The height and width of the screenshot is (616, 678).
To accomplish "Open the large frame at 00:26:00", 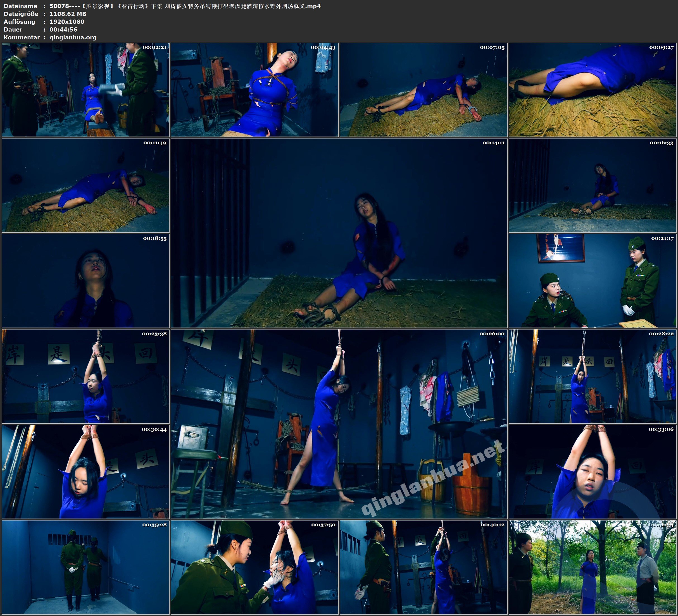I will pyautogui.click(x=339, y=424).
